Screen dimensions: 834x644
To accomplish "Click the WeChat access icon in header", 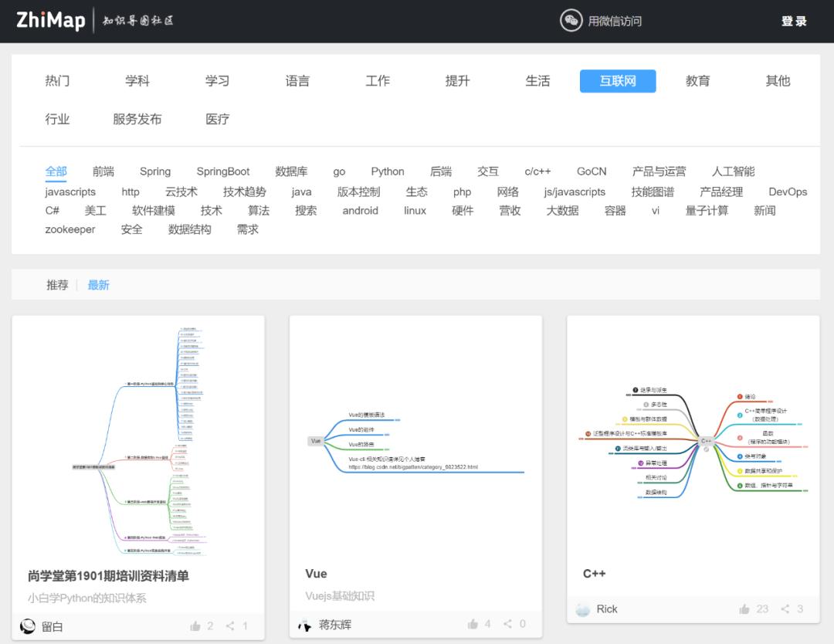I will (569, 21).
